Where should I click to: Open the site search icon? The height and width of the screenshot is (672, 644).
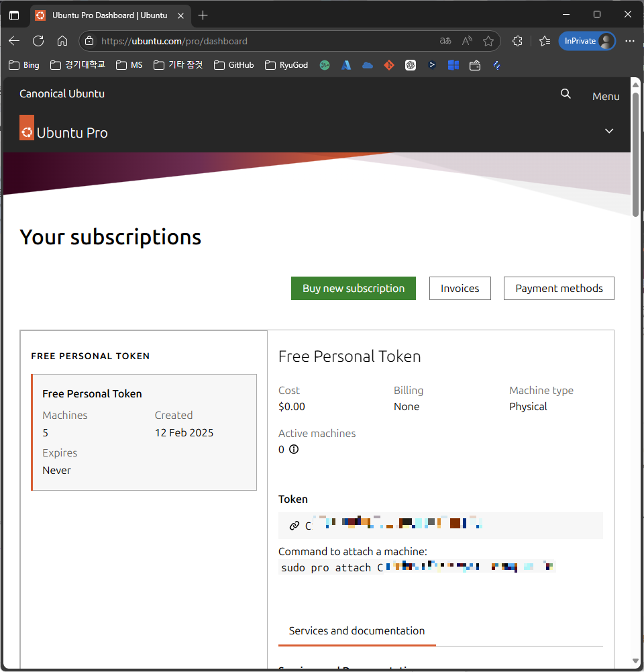click(566, 94)
